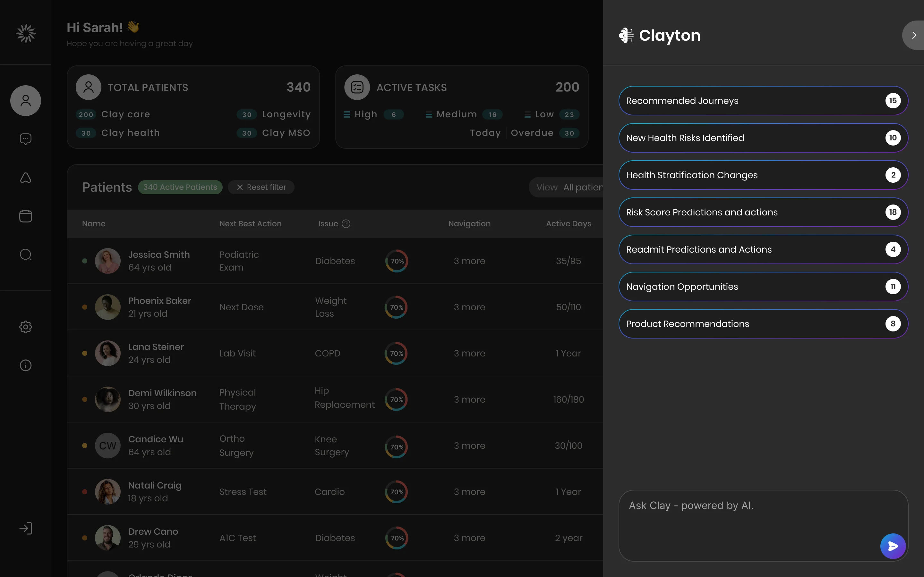The image size is (924, 577).
Task: Send message with the blue arrow button
Action: (893, 546)
